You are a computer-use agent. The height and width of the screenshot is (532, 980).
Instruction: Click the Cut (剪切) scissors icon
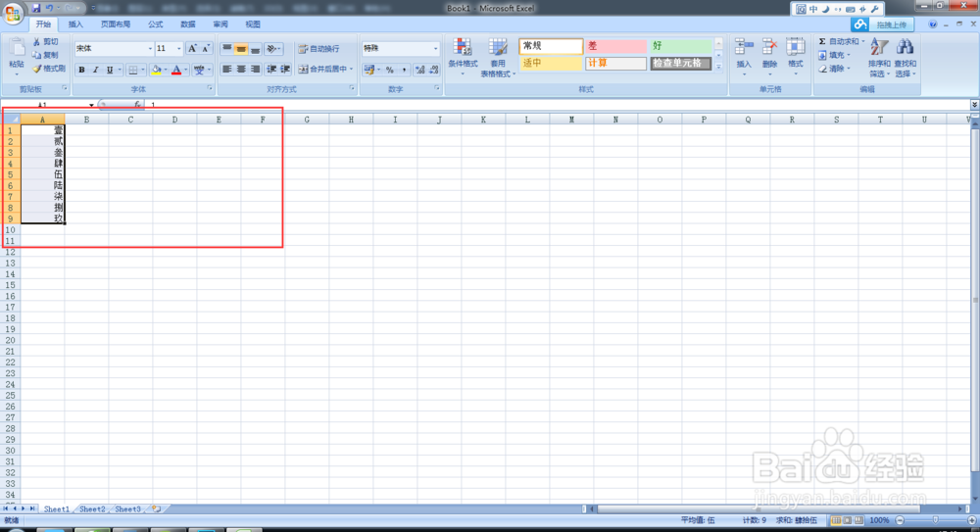[x=37, y=42]
